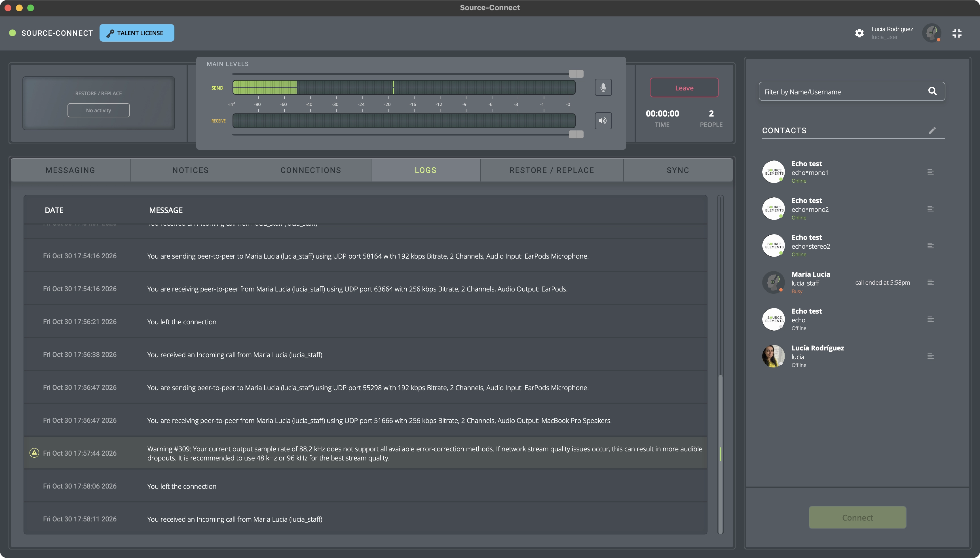Select the Logs tab

point(425,170)
